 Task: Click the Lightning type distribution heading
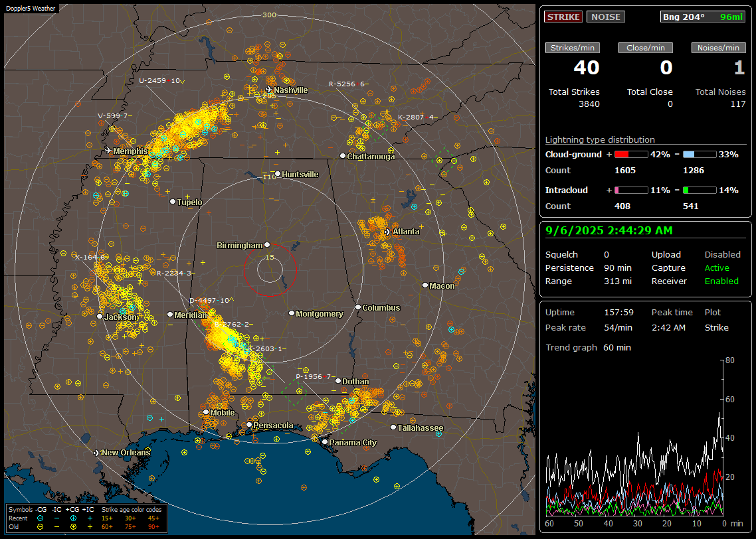click(x=600, y=139)
